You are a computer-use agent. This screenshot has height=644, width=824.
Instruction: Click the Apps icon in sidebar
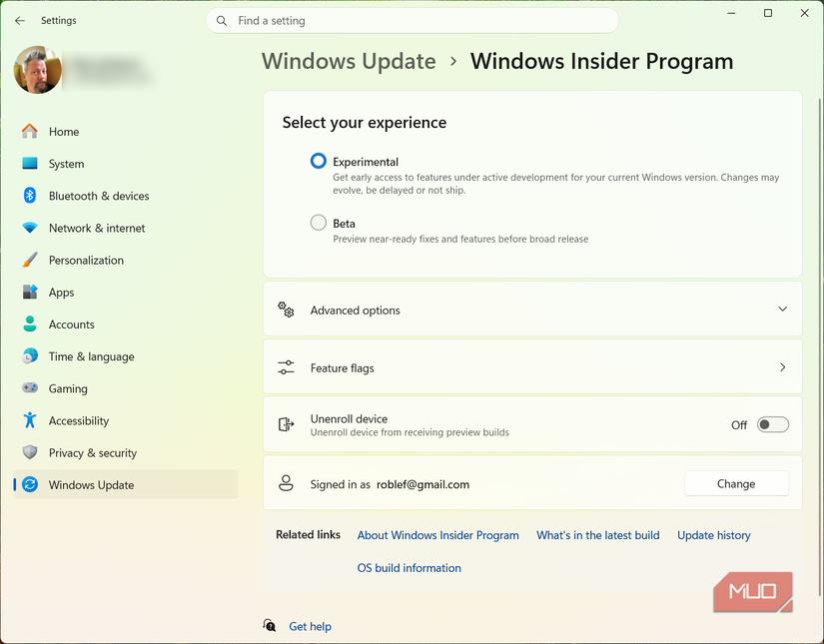click(x=30, y=292)
